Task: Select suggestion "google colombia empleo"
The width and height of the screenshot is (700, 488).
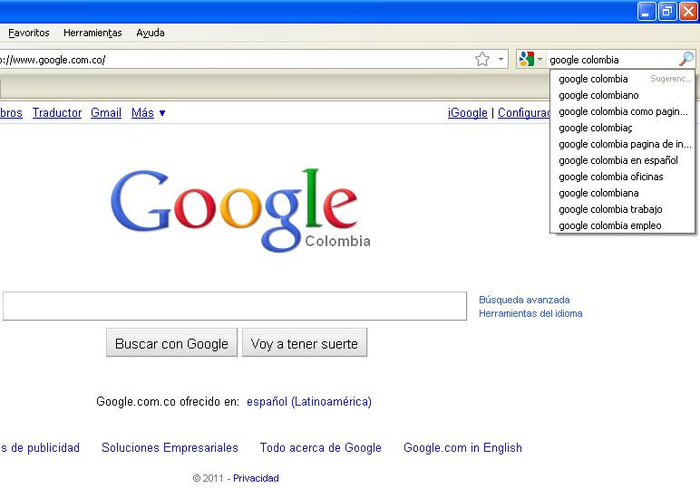Action: [x=622, y=225]
